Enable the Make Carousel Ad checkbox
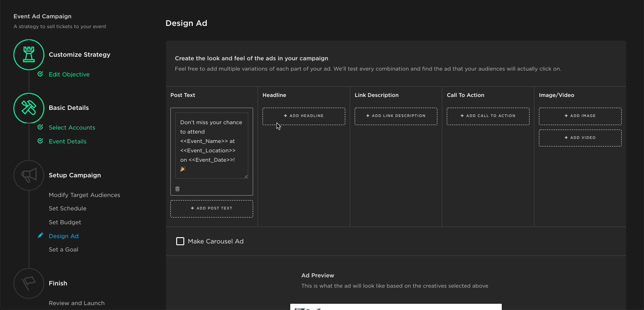Screen dimensions: 644x310 point(180,241)
